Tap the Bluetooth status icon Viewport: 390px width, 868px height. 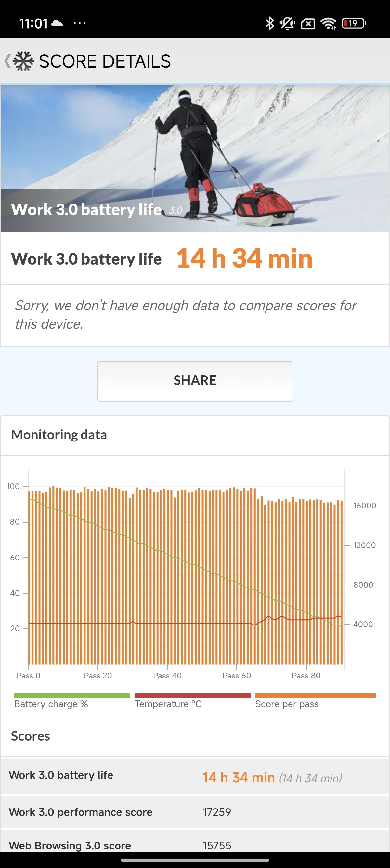point(269,23)
